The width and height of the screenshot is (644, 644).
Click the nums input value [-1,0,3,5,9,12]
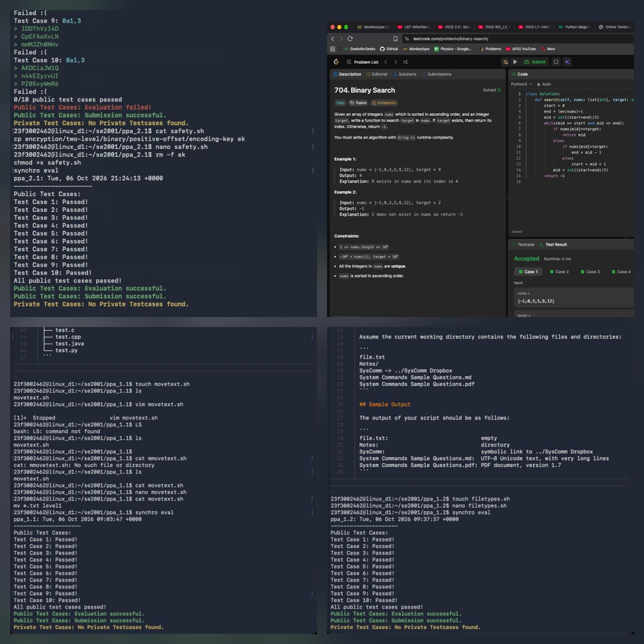coord(536,301)
